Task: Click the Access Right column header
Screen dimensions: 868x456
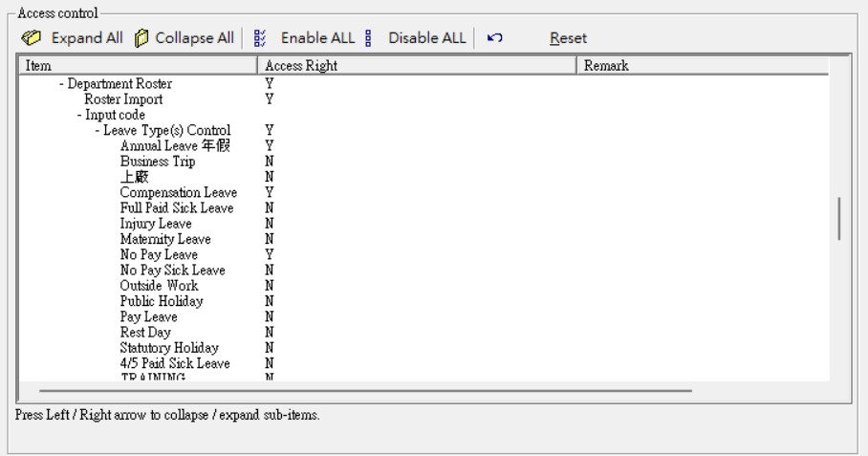Action: (x=416, y=66)
